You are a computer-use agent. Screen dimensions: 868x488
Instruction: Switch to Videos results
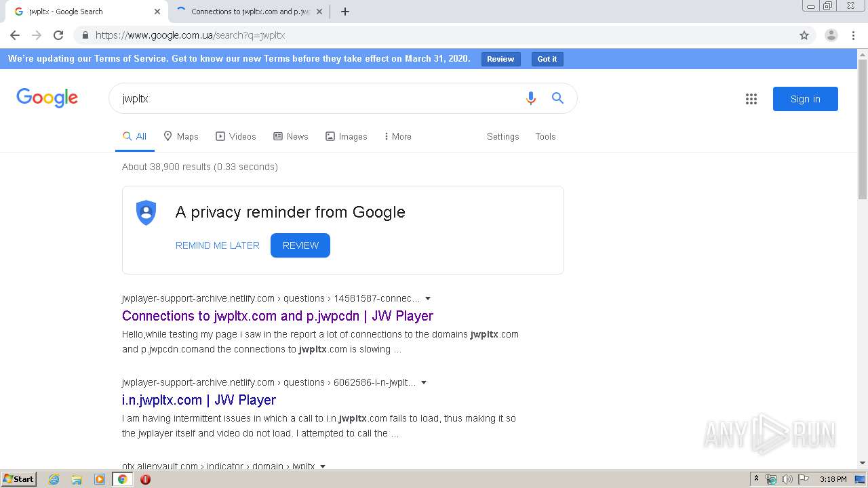[x=236, y=136]
